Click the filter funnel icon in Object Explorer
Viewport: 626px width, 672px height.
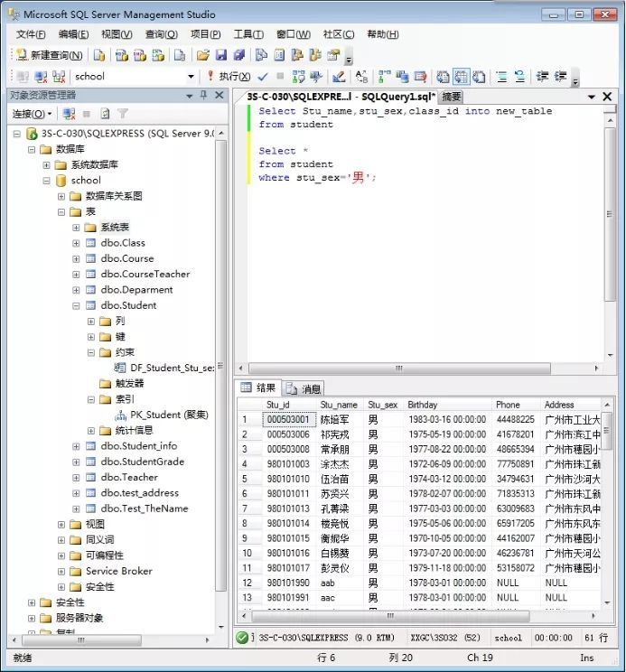coord(123,114)
